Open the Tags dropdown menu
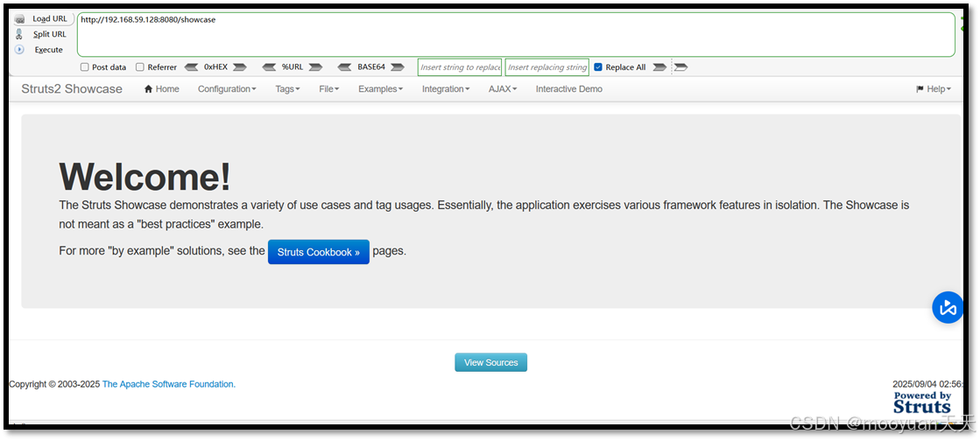This screenshot has width=980, height=441. click(287, 88)
